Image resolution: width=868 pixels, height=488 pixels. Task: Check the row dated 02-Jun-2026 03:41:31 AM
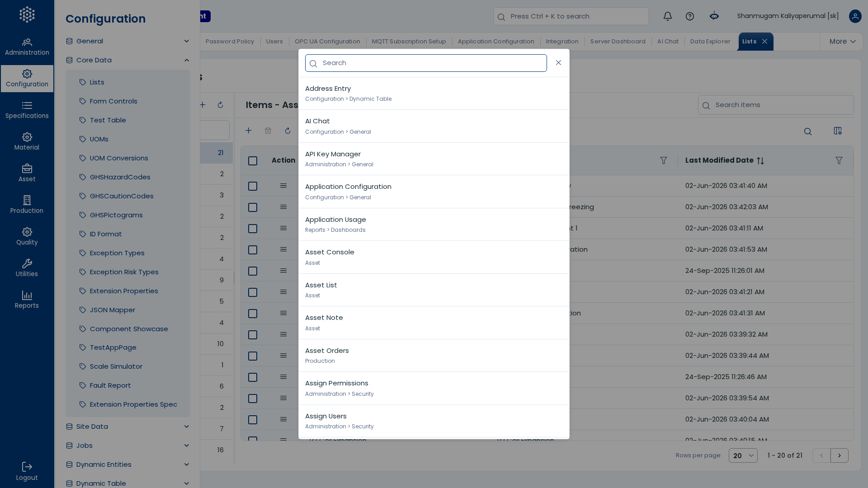pos(253,314)
